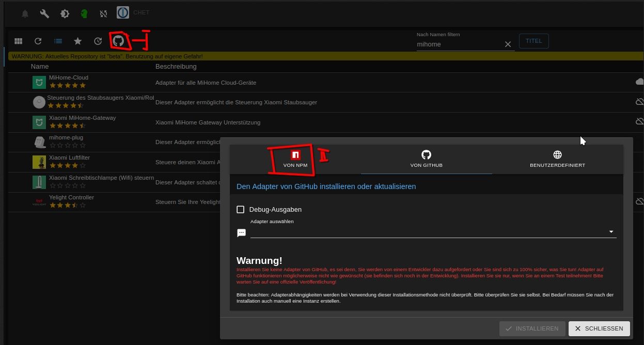Click MiHome-Cloud adapter icon
Image resolution: width=644 pixels, height=345 pixels.
[x=39, y=82]
